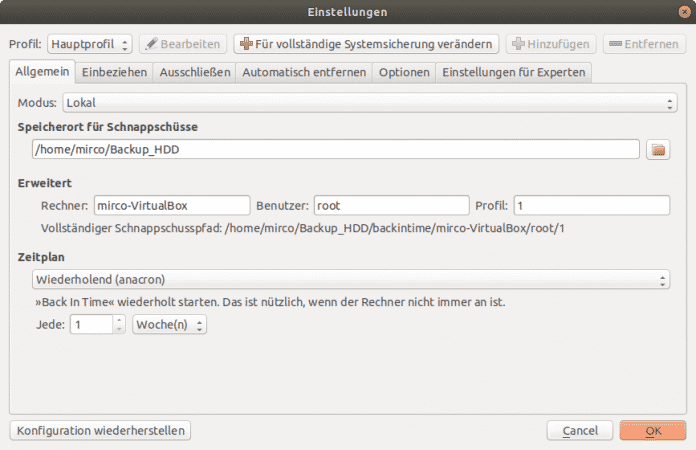Click Hinzufügen to add a profile
Image resolution: width=696 pixels, height=450 pixels.
click(x=550, y=44)
